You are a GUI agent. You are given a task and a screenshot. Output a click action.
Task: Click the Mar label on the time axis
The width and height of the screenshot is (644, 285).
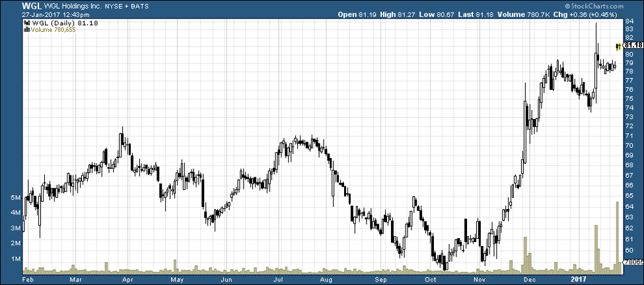tap(75, 280)
